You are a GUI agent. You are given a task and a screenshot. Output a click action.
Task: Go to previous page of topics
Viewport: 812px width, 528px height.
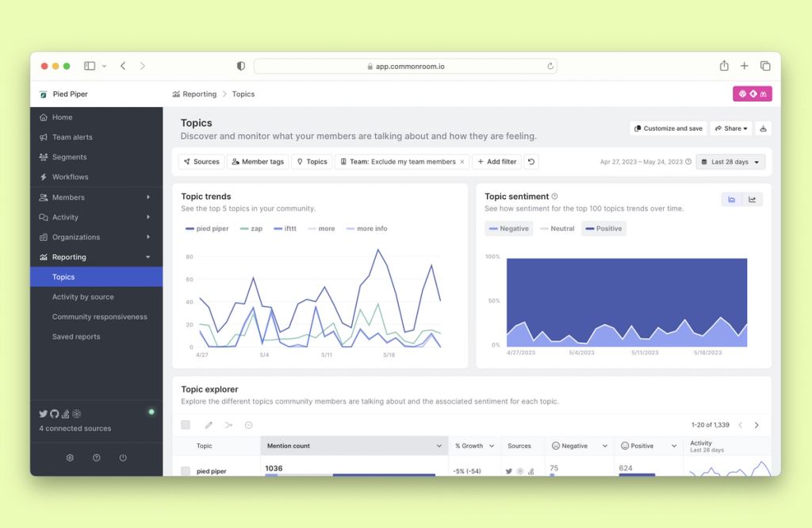pyautogui.click(x=741, y=425)
